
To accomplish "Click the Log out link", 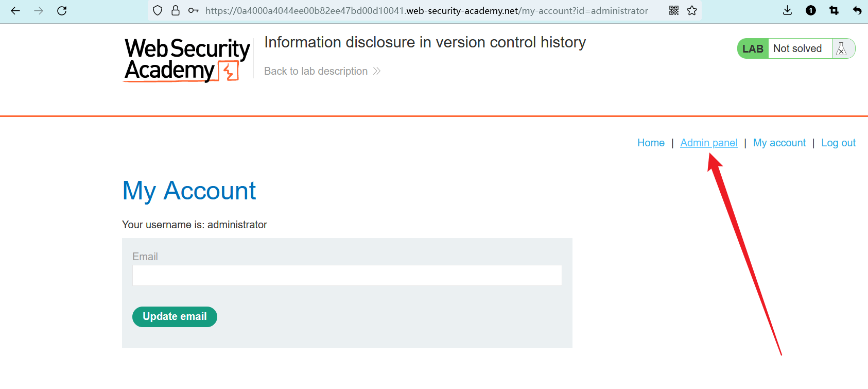I will [x=838, y=143].
